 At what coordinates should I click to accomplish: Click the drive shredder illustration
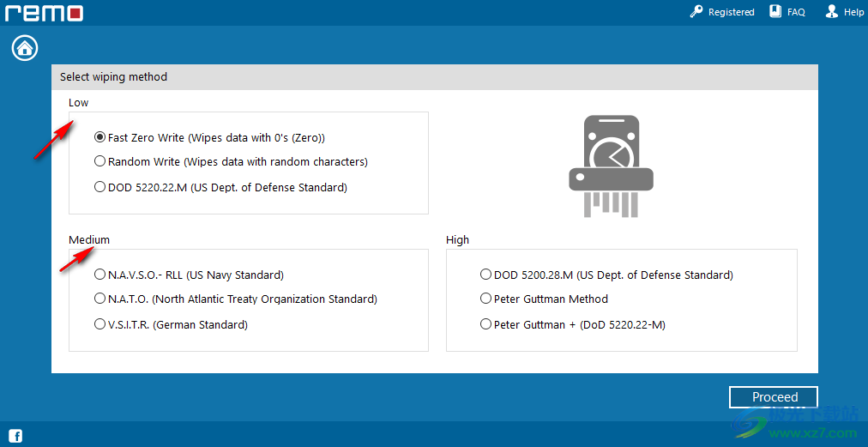coord(612,166)
